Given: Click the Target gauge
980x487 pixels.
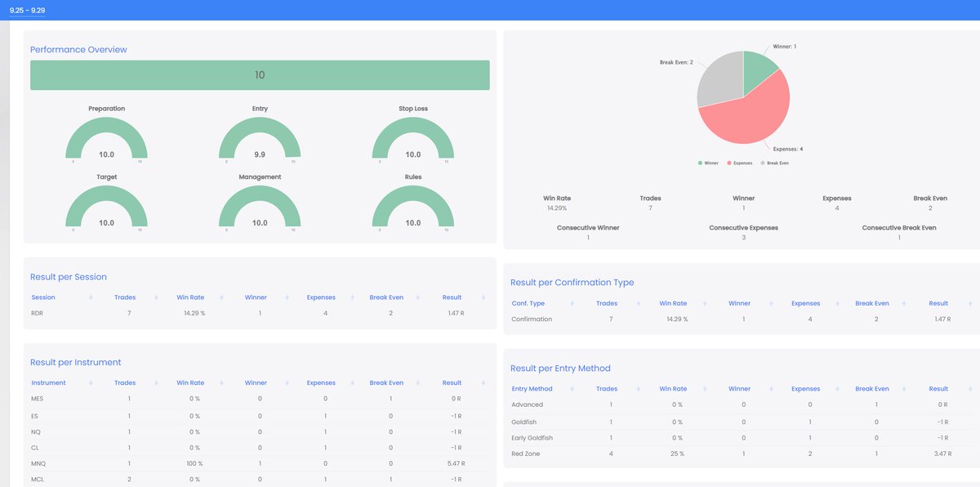Looking at the screenshot, I should (106, 206).
